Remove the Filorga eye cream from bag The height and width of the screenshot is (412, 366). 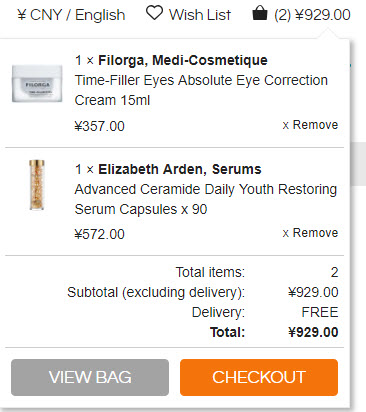pos(310,125)
